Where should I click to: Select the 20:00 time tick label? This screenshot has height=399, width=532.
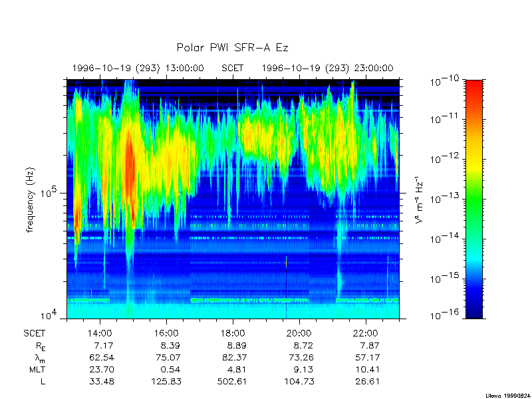pos(299,332)
